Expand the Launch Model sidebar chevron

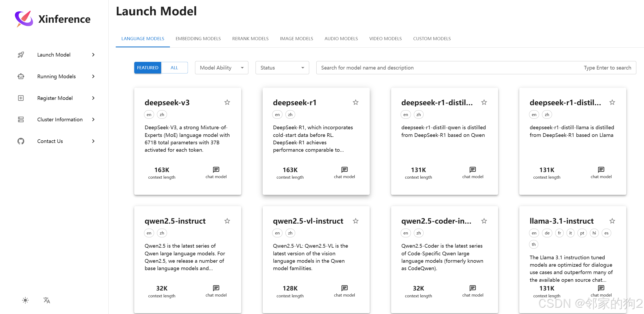point(93,55)
